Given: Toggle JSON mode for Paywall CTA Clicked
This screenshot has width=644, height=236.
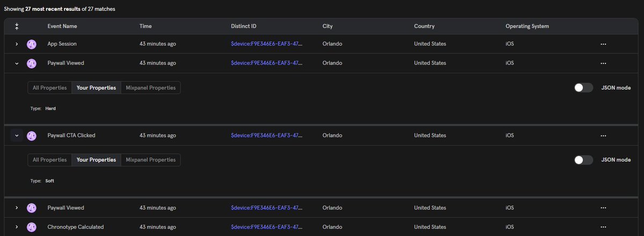Looking at the screenshot, I should pos(583,160).
